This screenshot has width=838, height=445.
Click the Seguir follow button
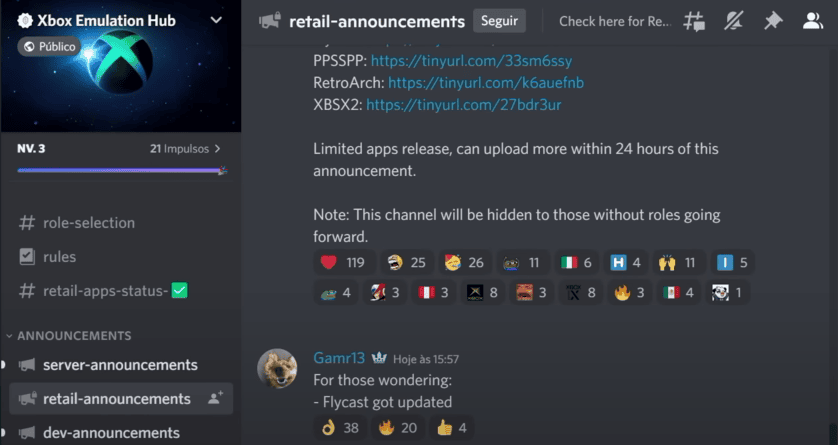coord(499,21)
